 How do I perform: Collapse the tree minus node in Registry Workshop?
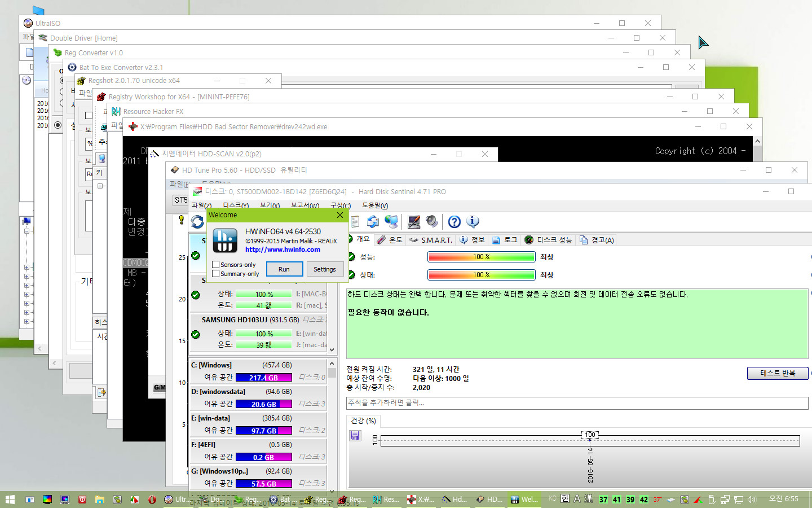click(x=100, y=186)
